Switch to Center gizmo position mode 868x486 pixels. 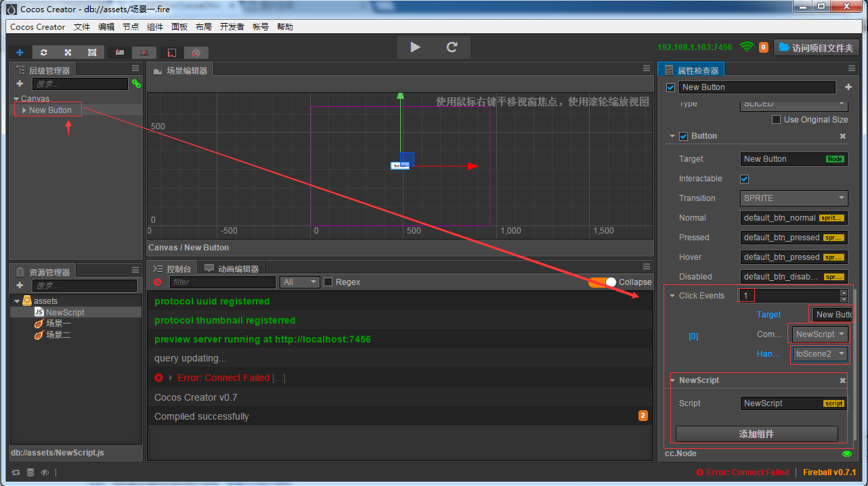[x=144, y=52]
